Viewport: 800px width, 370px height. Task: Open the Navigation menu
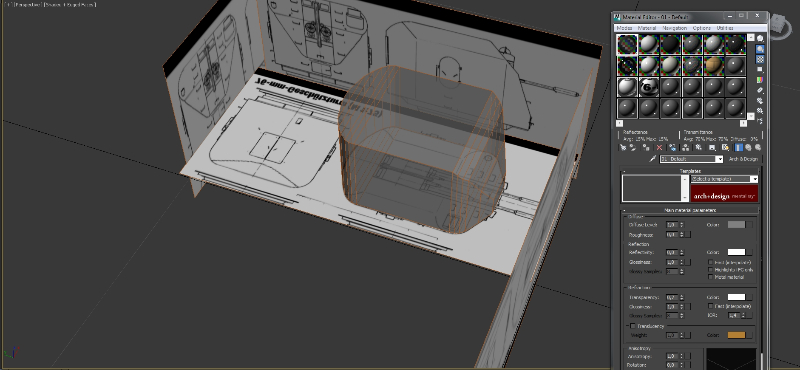pyautogui.click(x=674, y=28)
